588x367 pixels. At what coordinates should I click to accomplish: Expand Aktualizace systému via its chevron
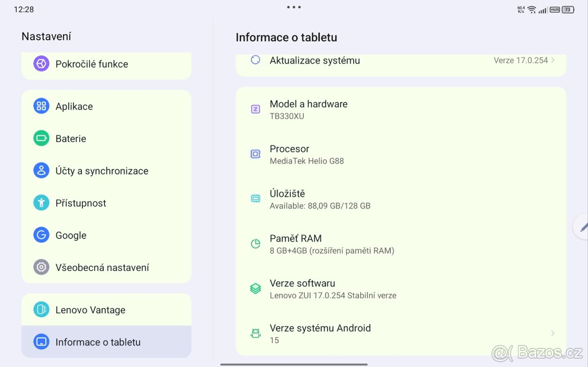pos(553,60)
